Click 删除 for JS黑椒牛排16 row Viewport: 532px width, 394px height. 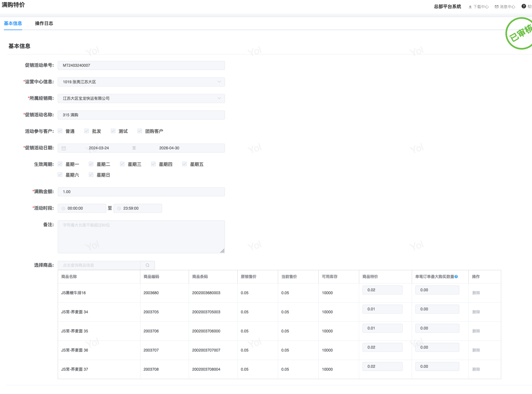click(x=476, y=293)
